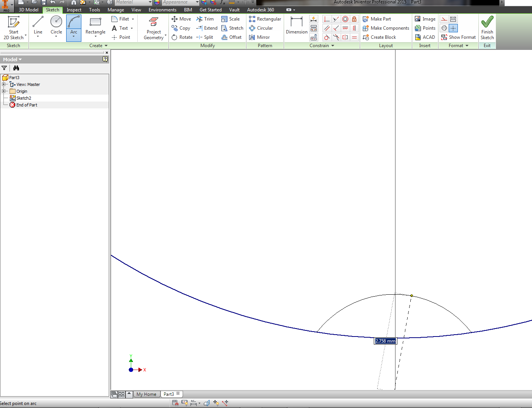Viewport: 532px width, 408px height.
Task: Open Fillet dropdown arrow
Action: pos(133,19)
